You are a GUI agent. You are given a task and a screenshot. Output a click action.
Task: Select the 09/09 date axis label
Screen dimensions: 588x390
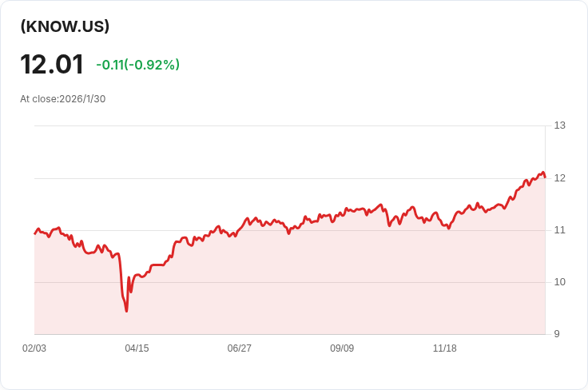(x=342, y=348)
